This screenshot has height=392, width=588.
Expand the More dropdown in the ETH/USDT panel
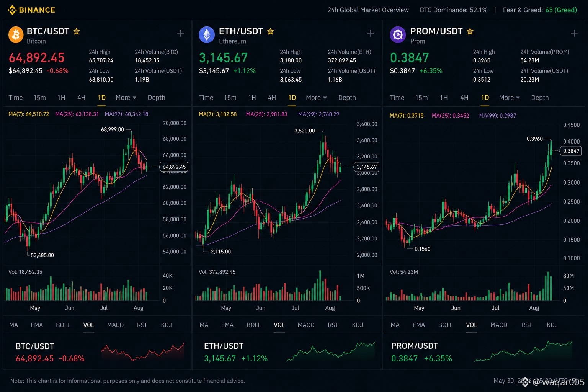tap(316, 98)
